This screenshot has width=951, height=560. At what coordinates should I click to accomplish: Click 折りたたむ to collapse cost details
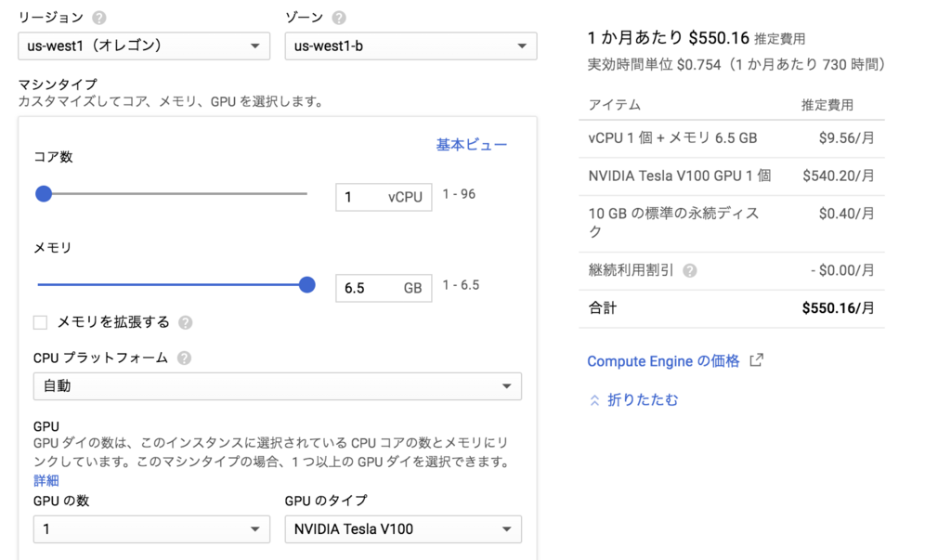[643, 400]
